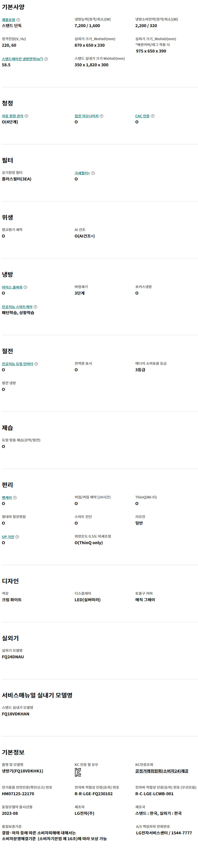Open the 자동 청정 관리 link
This screenshot has height=868, width=198.
pos(13,116)
